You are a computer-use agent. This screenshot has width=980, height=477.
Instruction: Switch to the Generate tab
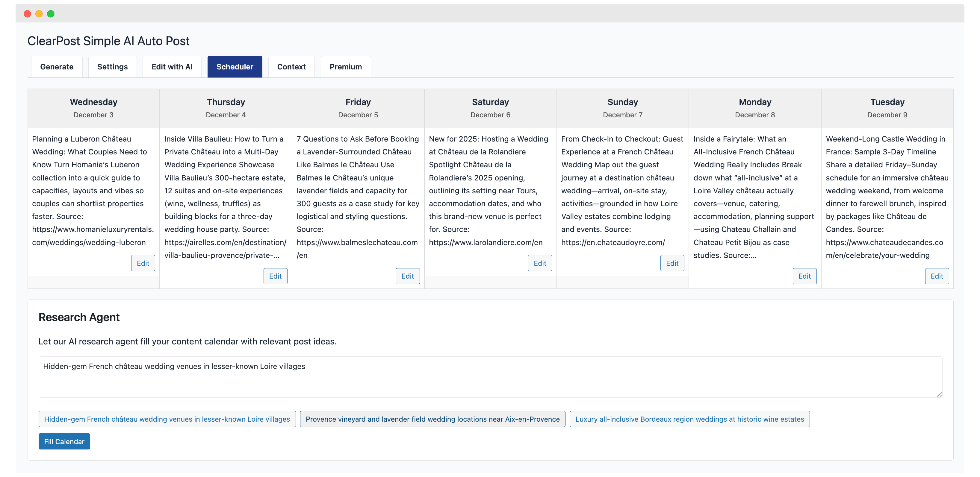coord(57,66)
